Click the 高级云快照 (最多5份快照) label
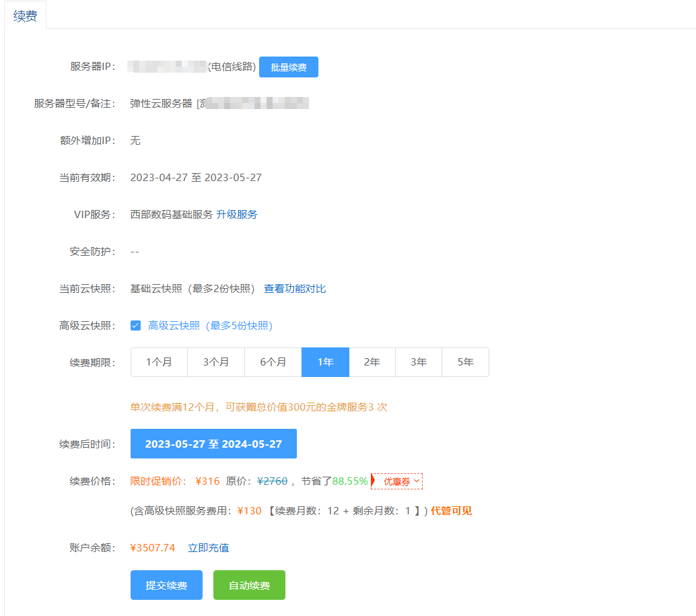696x616 pixels. coord(210,326)
